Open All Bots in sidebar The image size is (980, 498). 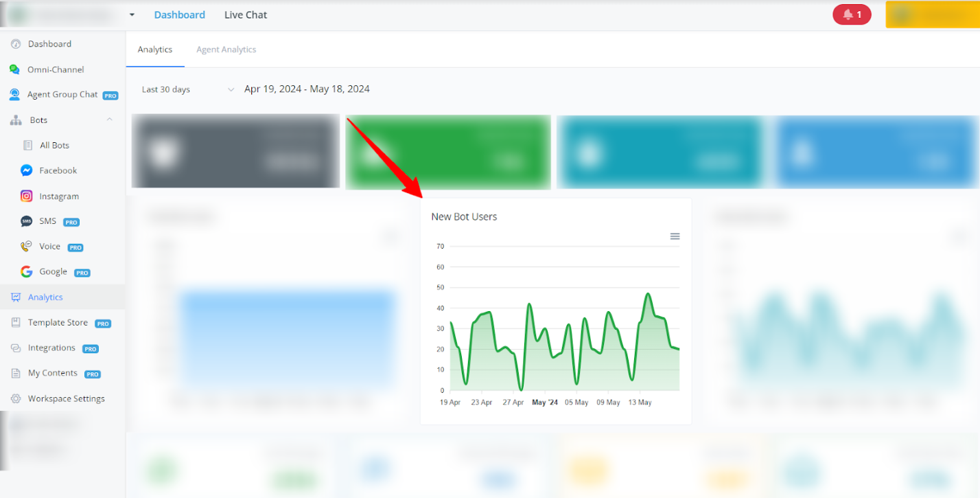54,146
